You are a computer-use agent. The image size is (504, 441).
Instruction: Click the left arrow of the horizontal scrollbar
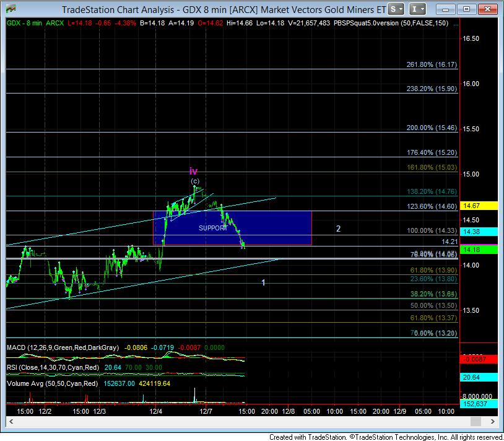pos(11,421)
